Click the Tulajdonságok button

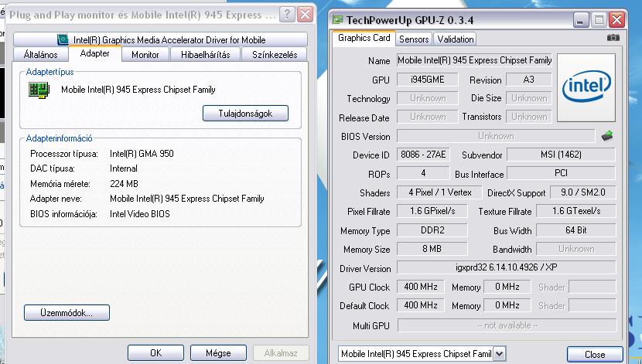(x=245, y=114)
